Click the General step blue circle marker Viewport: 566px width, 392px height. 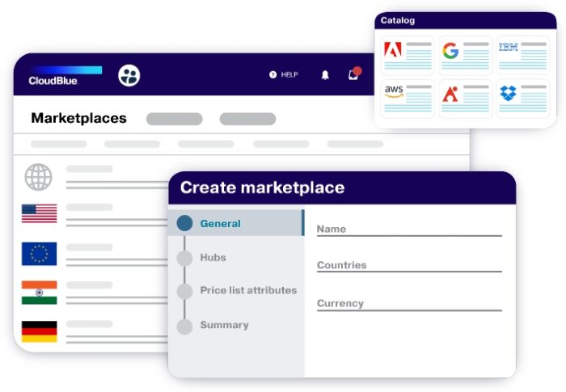tap(185, 223)
